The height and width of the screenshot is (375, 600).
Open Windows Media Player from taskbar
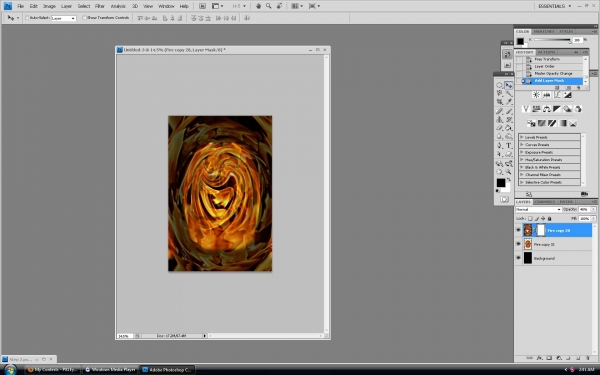(x=110, y=370)
